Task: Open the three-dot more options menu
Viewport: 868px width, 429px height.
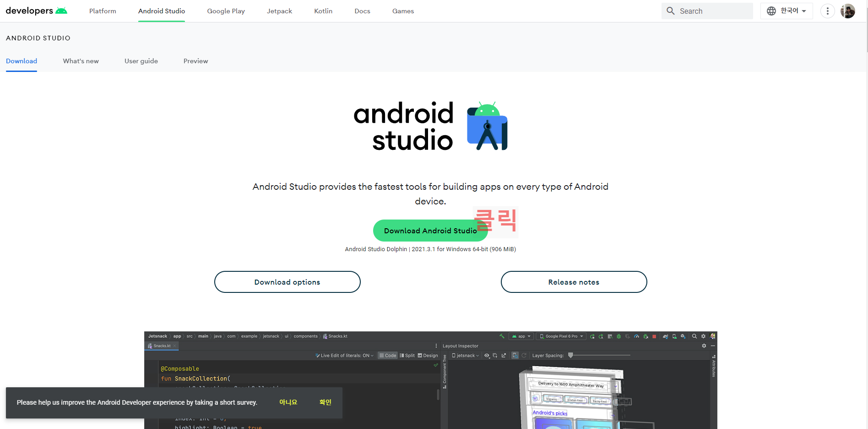Action: [827, 11]
